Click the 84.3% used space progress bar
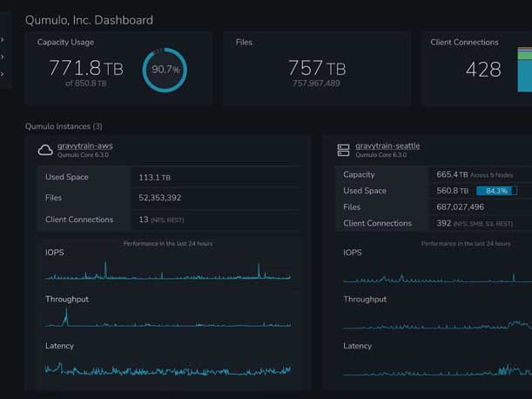The image size is (532, 399). [496, 191]
